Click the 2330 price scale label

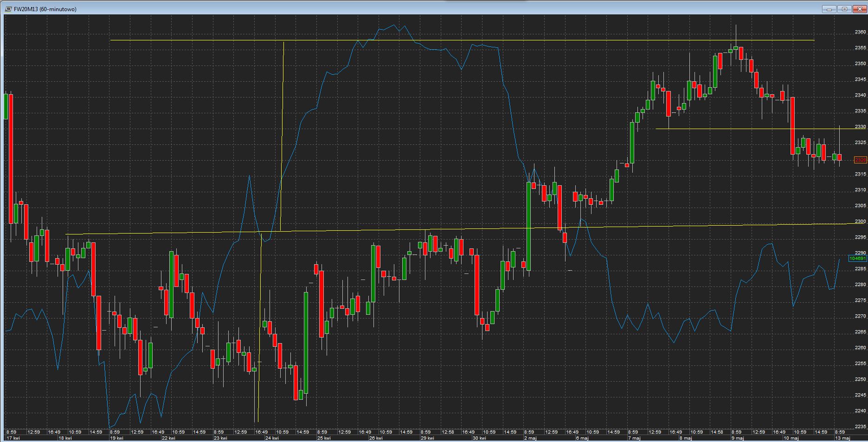click(860, 127)
